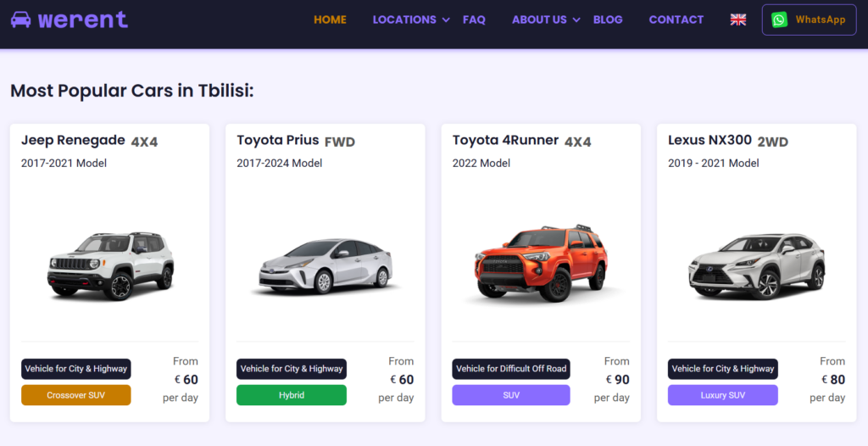Open the Lexus NX300 title

[x=709, y=141]
